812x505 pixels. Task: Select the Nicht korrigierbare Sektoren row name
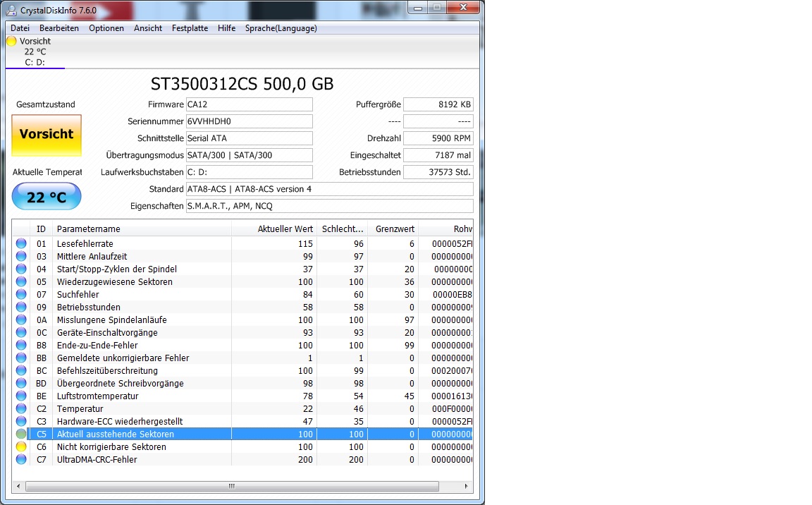click(111, 446)
